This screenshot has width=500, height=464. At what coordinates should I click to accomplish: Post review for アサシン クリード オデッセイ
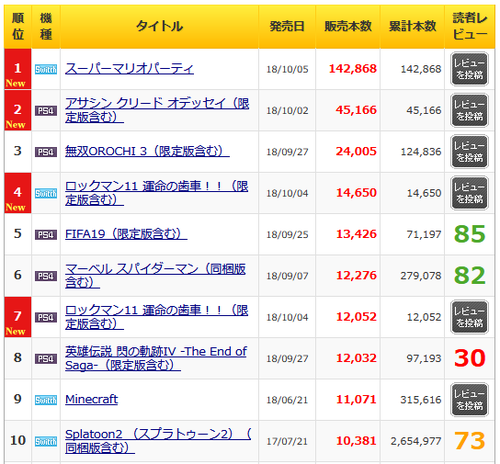coord(470,110)
